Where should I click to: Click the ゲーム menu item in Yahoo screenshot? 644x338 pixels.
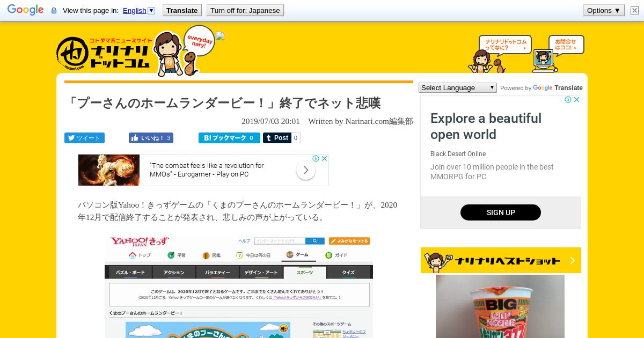click(297, 255)
